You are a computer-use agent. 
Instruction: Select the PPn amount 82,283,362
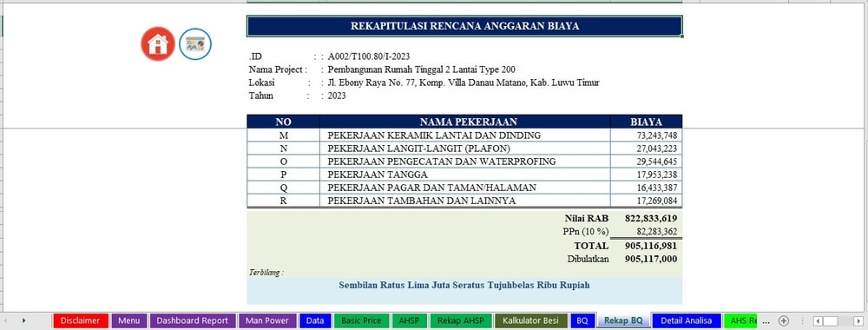click(656, 232)
